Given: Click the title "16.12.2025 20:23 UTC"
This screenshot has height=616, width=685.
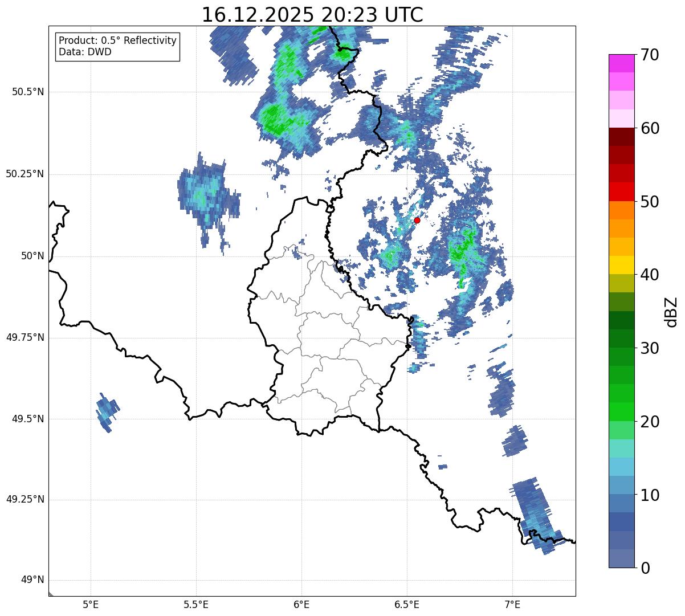Looking at the screenshot, I should pos(312,15).
